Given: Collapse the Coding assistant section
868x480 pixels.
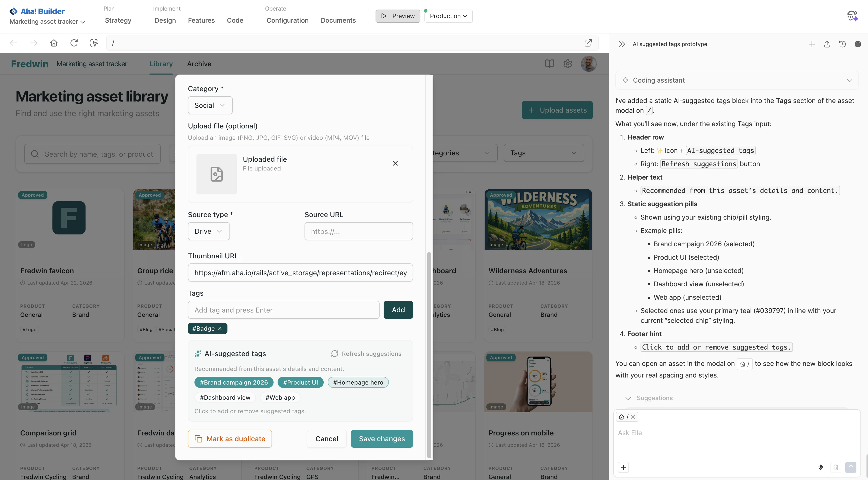Looking at the screenshot, I should [x=850, y=80].
